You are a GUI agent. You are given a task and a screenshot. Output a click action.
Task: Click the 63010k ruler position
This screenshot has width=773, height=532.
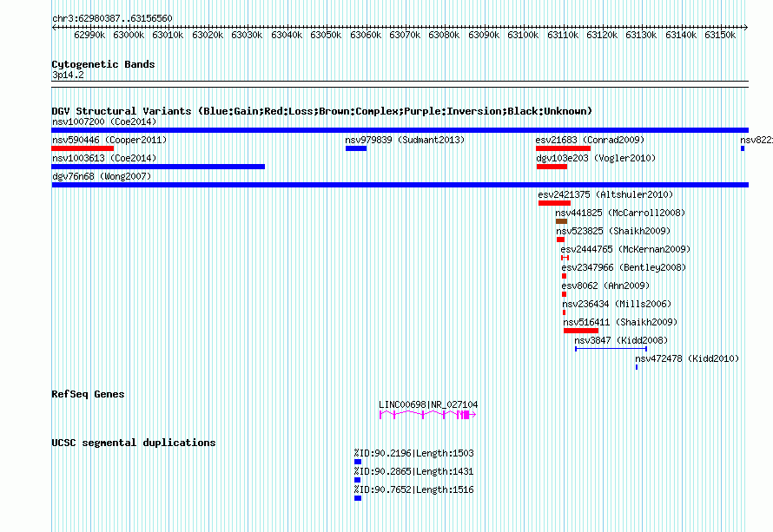pos(168,35)
